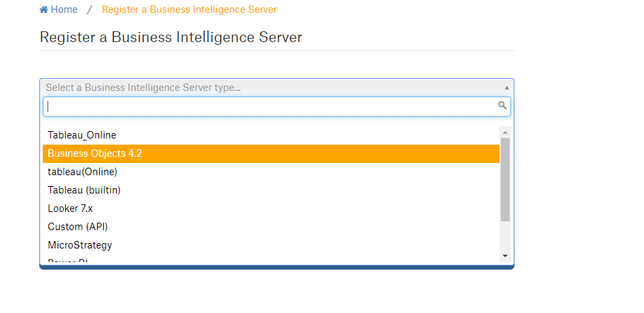Image resolution: width=644 pixels, height=313 pixels.
Task: Select Tableau_Online from the list
Action: pos(271,135)
